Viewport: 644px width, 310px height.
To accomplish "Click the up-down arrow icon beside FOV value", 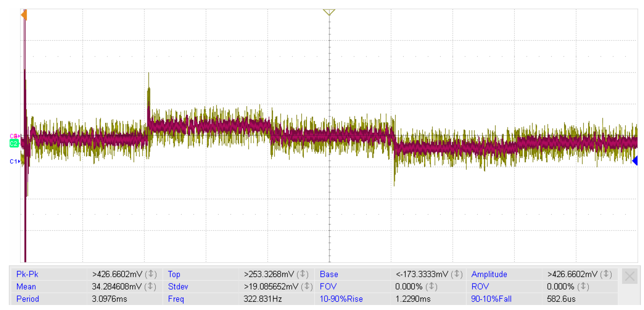I will tap(431, 286).
